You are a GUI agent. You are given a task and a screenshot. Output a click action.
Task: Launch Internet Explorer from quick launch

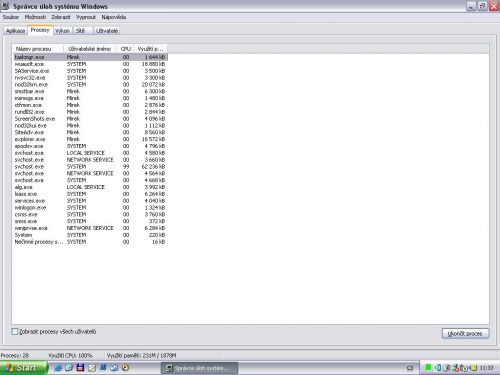[58, 368]
